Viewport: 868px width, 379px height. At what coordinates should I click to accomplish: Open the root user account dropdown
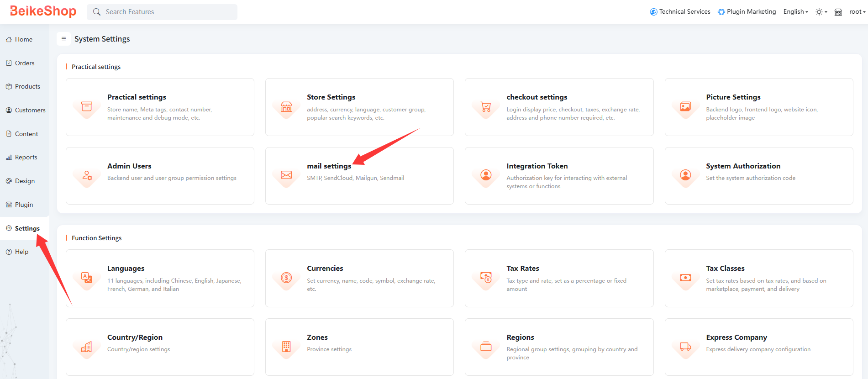[x=857, y=12]
